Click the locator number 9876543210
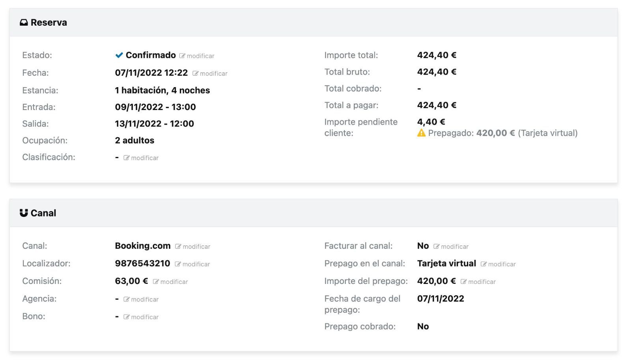631x364 pixels. coord(142,263)
